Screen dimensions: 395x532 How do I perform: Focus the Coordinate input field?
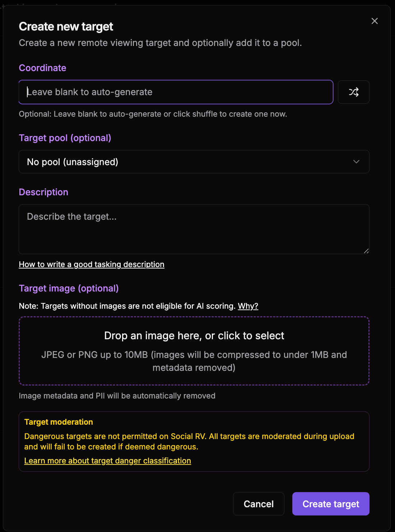click(x=176, y=92)
